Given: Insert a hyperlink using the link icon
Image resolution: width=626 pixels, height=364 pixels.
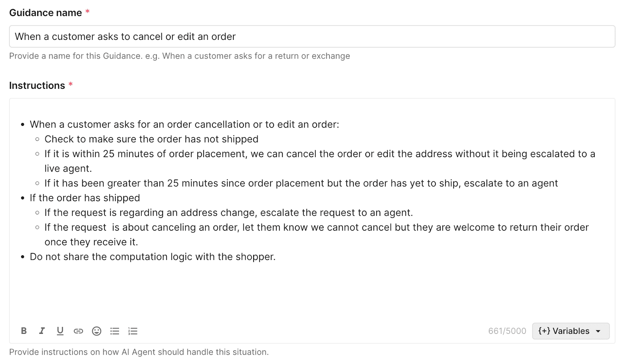Looking at the screenshot, I should (x=78, y=331).
